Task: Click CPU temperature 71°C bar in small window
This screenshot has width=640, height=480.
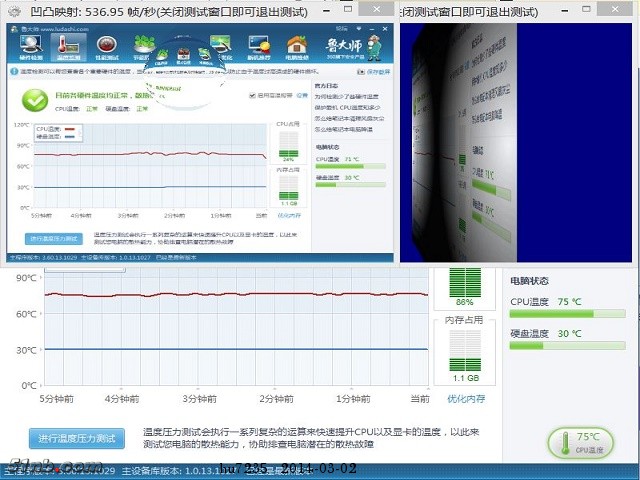Action: [x=350, y=166]
